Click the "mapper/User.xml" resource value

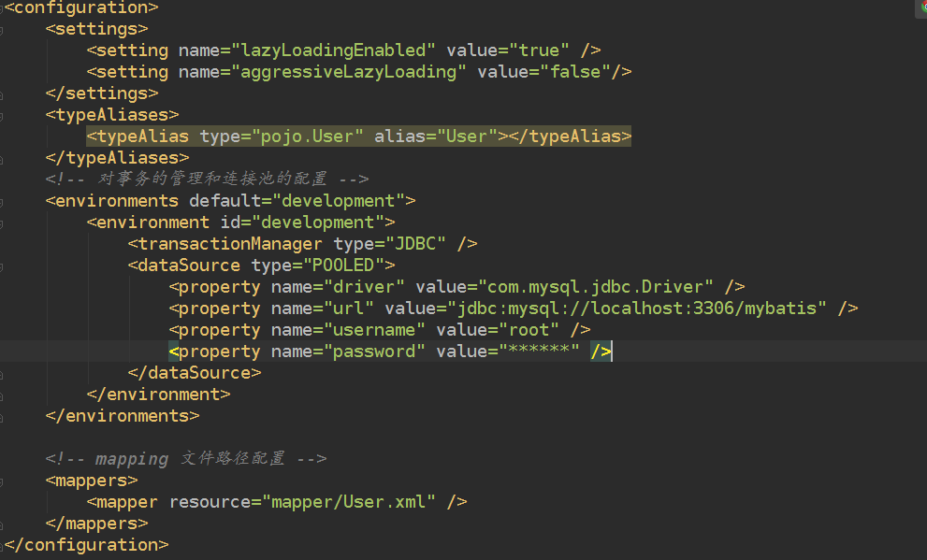[x=349, y=502]
